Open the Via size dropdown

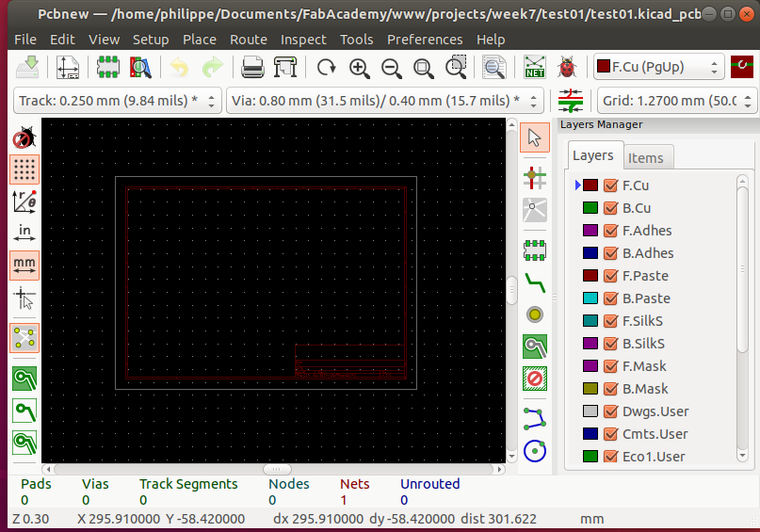(x=385, y=101)
